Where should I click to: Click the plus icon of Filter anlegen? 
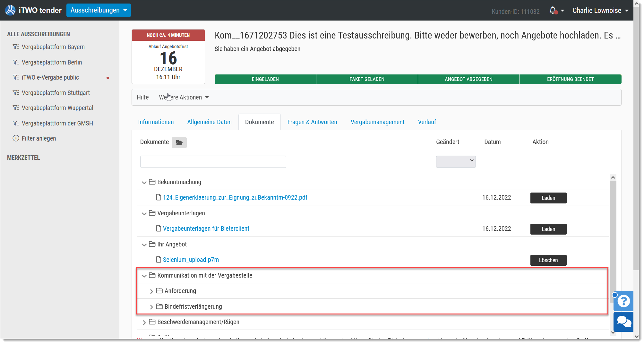16,138
